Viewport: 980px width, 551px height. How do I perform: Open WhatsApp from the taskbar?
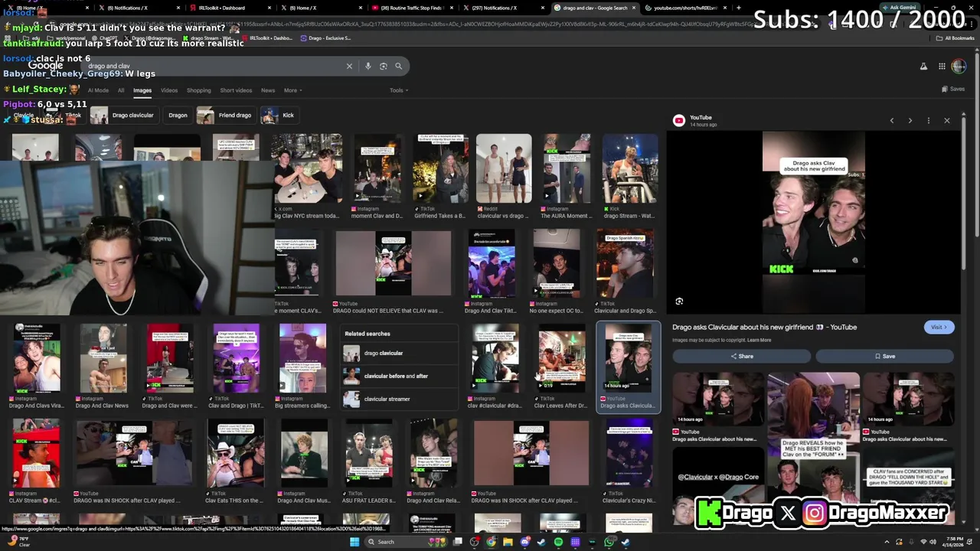(x=609, y=542)
